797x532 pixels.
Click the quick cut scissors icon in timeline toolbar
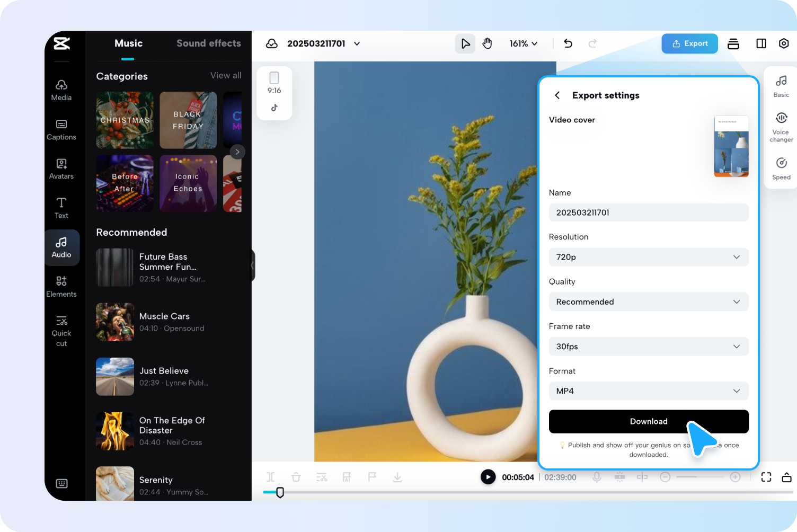pos(322,477)
